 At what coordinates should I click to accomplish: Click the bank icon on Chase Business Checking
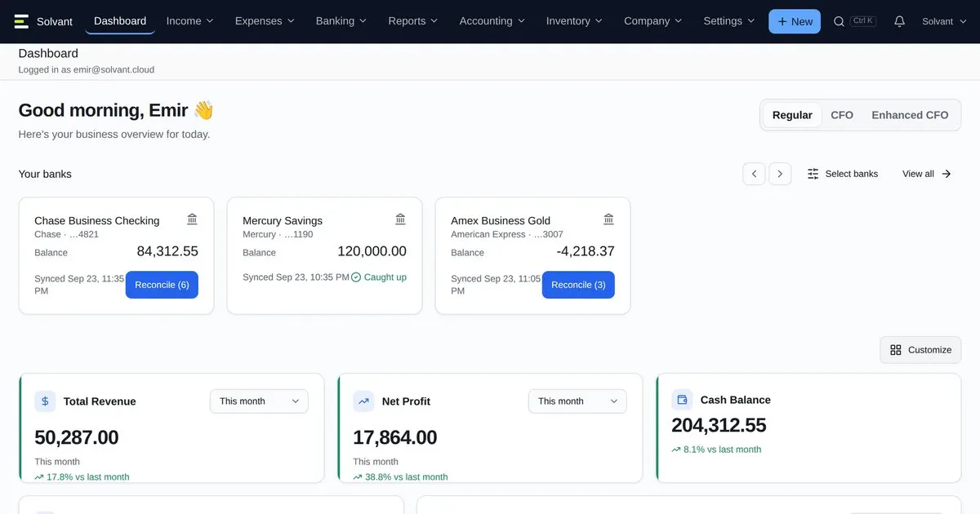pos(192,219)
